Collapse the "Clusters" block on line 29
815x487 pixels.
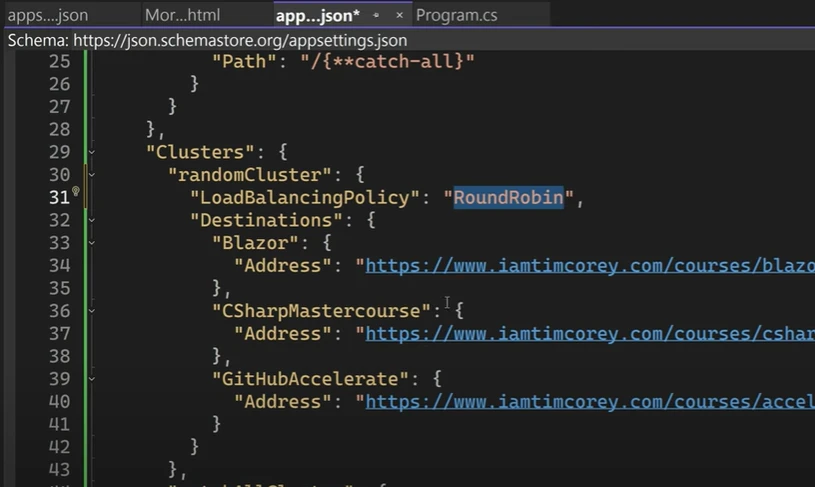coord(91,152)
